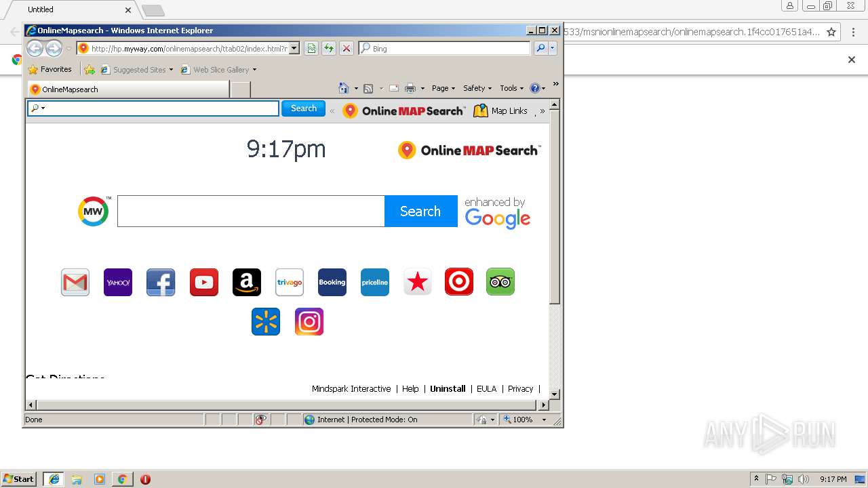
Task: Open the Page menu
Action: coord(443,88)
